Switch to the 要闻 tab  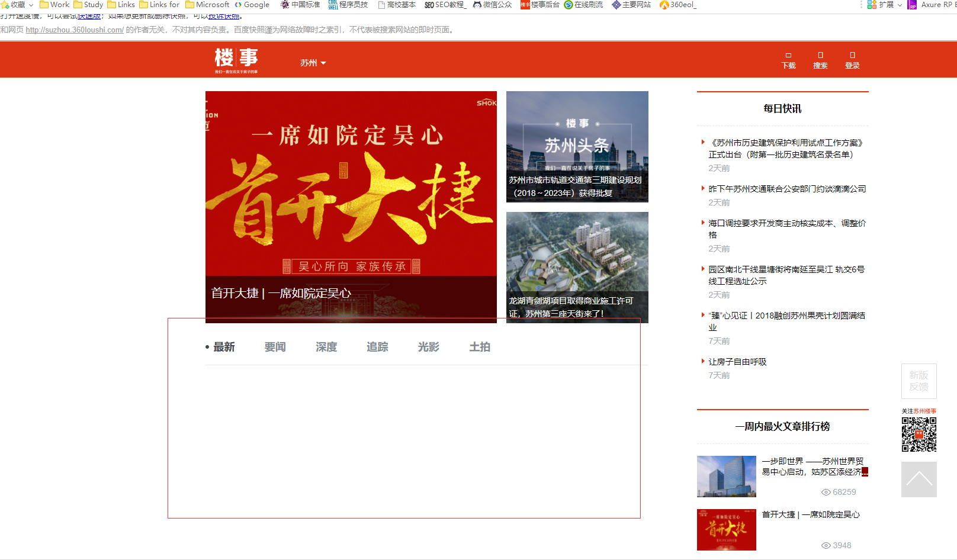(275, 347)
